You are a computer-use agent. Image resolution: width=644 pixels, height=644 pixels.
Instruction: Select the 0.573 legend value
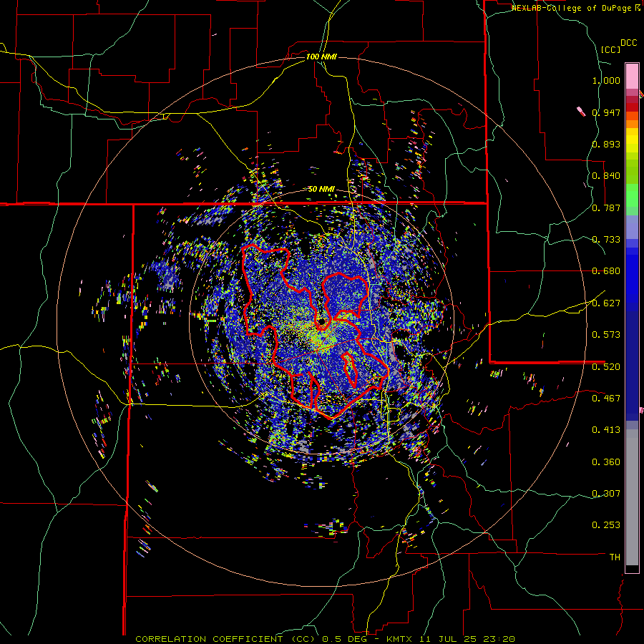606,335
